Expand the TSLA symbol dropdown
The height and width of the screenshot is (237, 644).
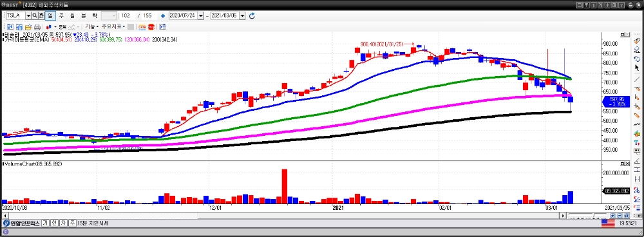click(28, 15)
